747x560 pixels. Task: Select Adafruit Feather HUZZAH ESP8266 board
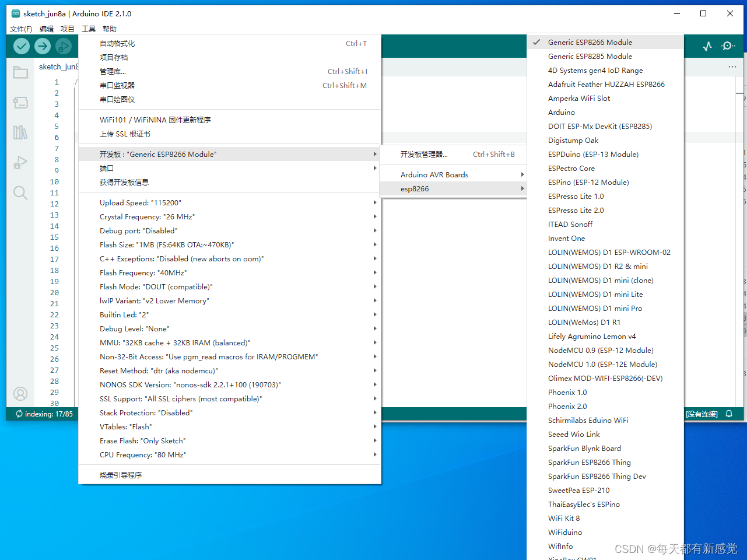click(x=605, y=84)
